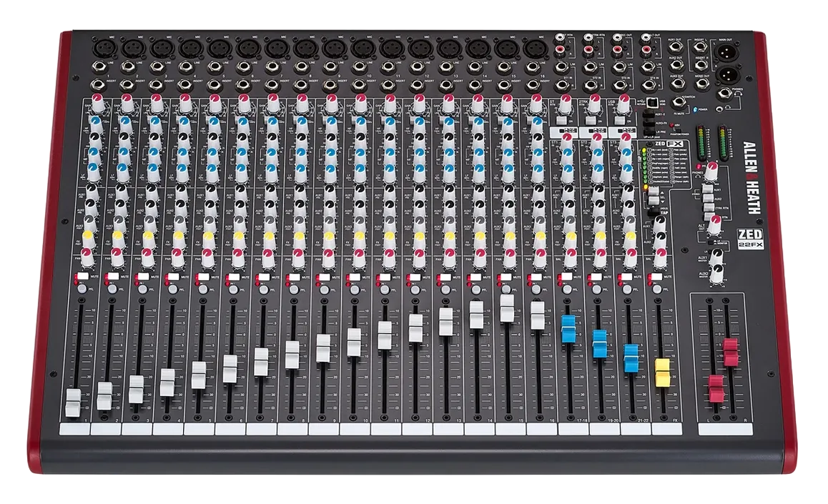Click the yellow FX return fader
Screen dimensions: 828x504
coord(662,372)
